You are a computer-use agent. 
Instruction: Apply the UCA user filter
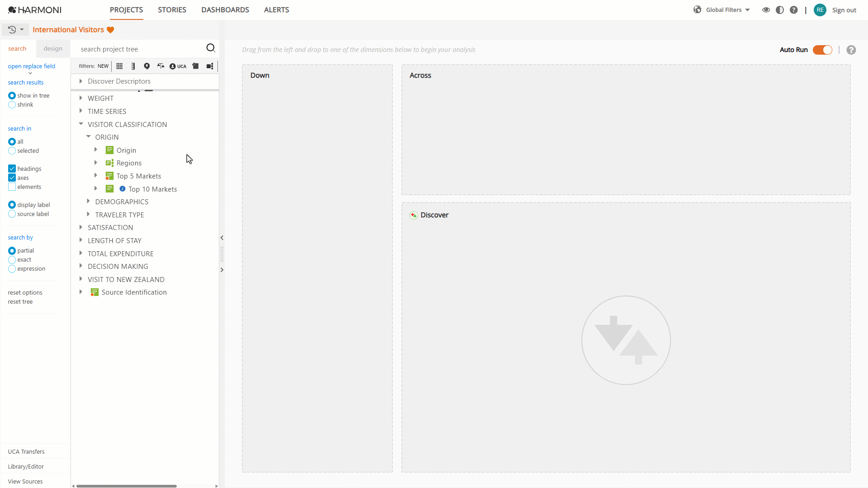click(x=178, y=66)
